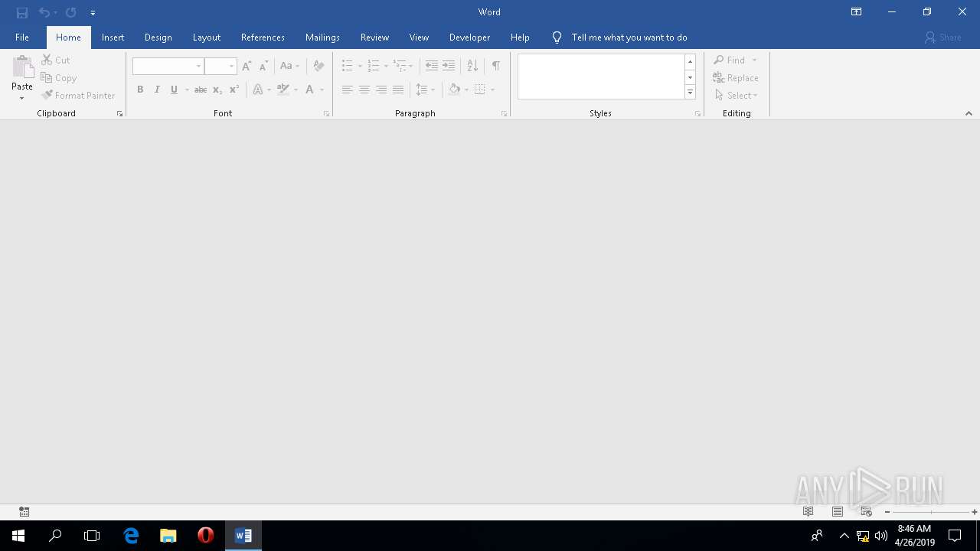Open the Change Case dropdown
980x551 pixels.
click(289, 66)
